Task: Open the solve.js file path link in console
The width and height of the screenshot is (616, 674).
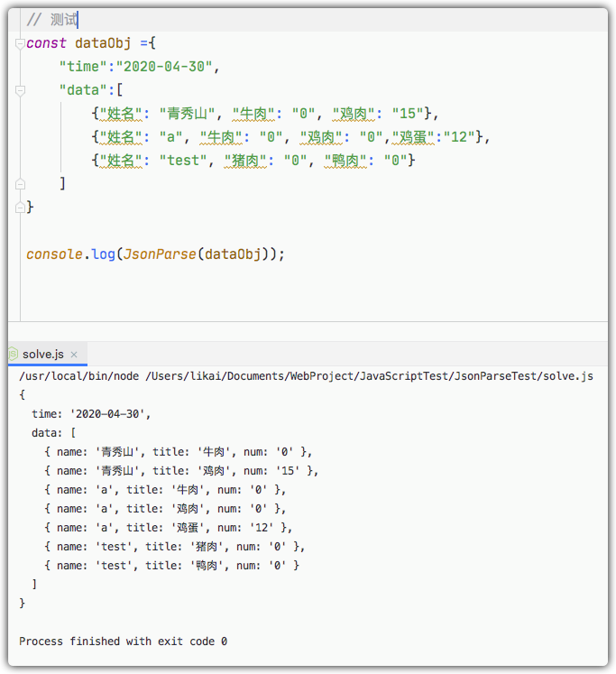Action: 369,376
